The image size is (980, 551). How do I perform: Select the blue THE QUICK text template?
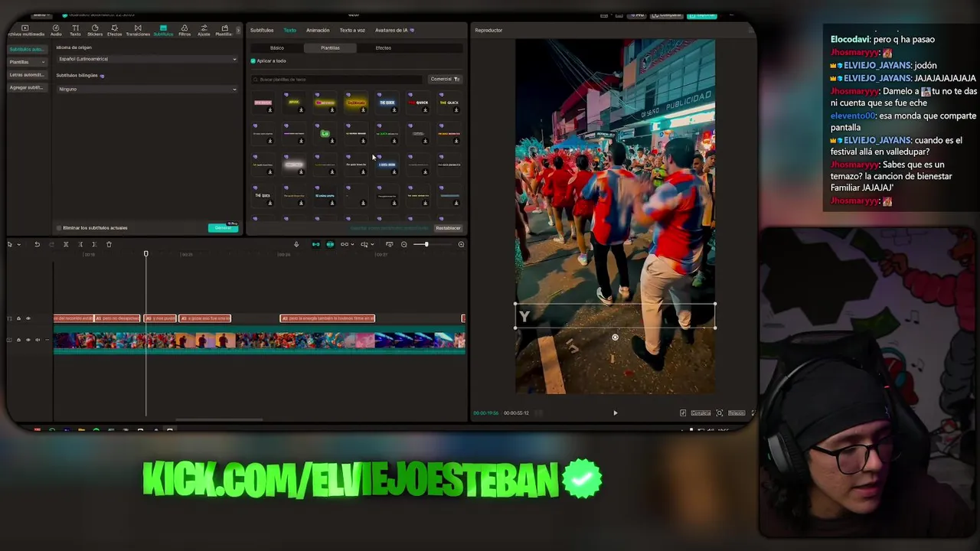click(387, 103)
